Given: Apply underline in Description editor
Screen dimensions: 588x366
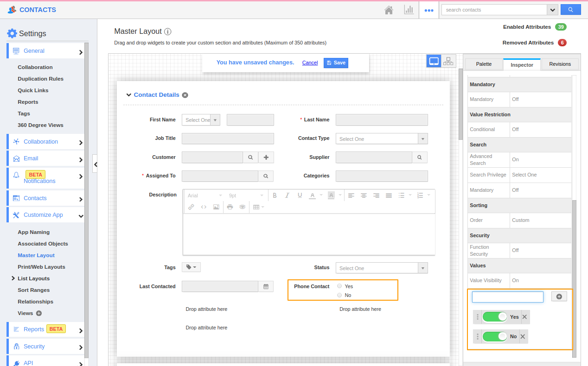Looking at the screenshot, I should 300,196.
